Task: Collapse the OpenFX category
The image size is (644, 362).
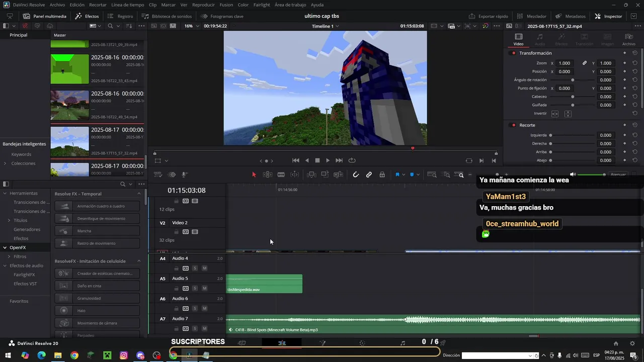Action: 5,247
